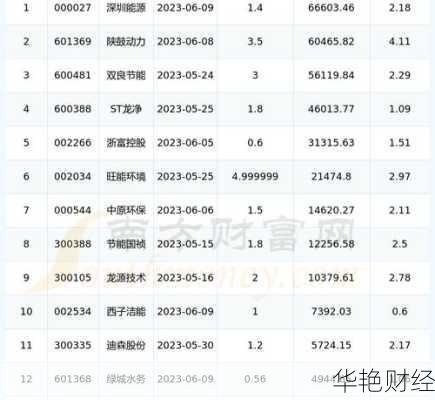Select amount 46013.77

point(331,109)
